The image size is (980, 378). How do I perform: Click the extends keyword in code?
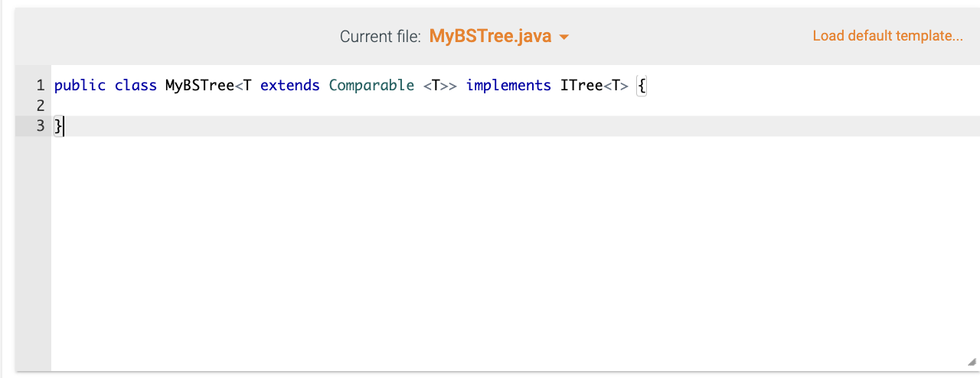[290, 86]
